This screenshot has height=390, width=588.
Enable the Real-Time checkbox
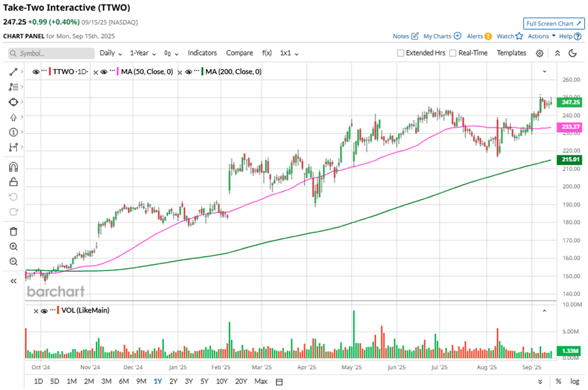click(452, 53)
